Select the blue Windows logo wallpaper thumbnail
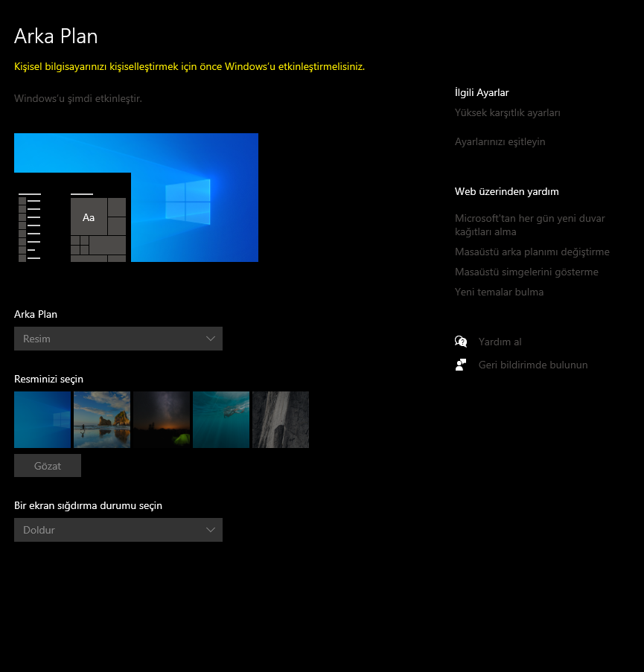Image resolution: width=644 pixels, height=672 pixels. point(42,420)
